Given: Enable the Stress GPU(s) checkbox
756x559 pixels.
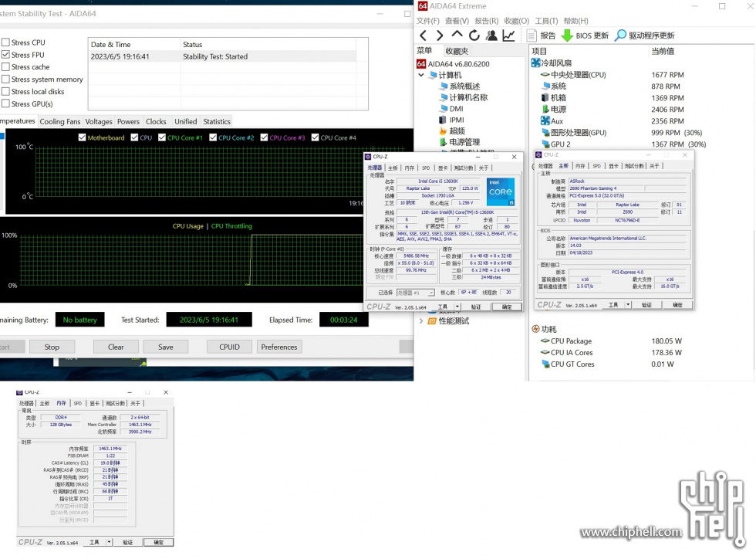Looking at the screenshot, I should [x=6, y=103].
